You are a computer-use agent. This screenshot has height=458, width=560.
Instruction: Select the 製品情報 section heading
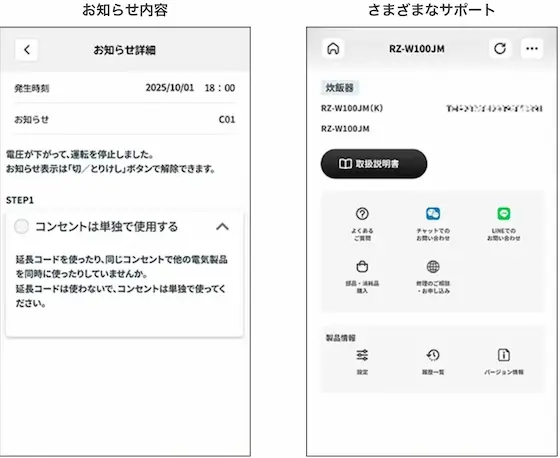pyautogui.click(x=340, y=338)
